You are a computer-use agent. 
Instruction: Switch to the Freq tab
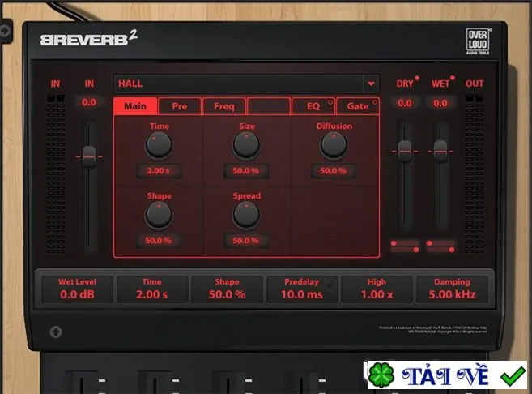click(x=224, y=106)
